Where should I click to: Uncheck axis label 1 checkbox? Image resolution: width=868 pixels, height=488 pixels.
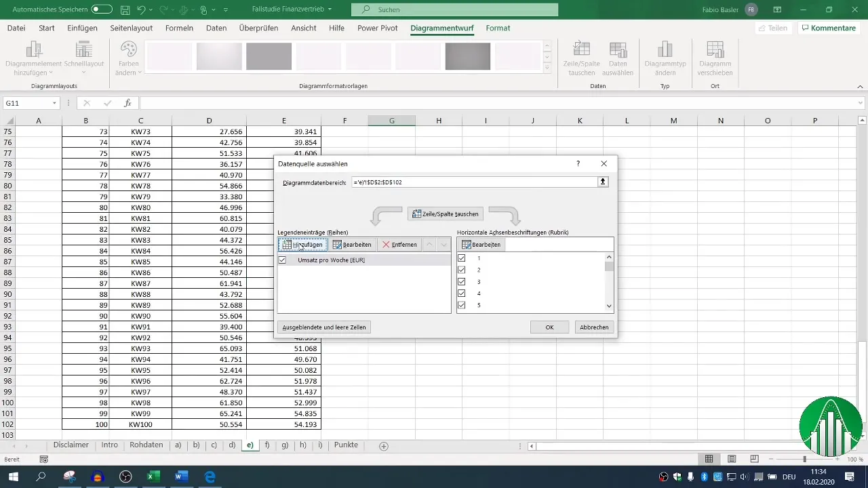[462, 258]
